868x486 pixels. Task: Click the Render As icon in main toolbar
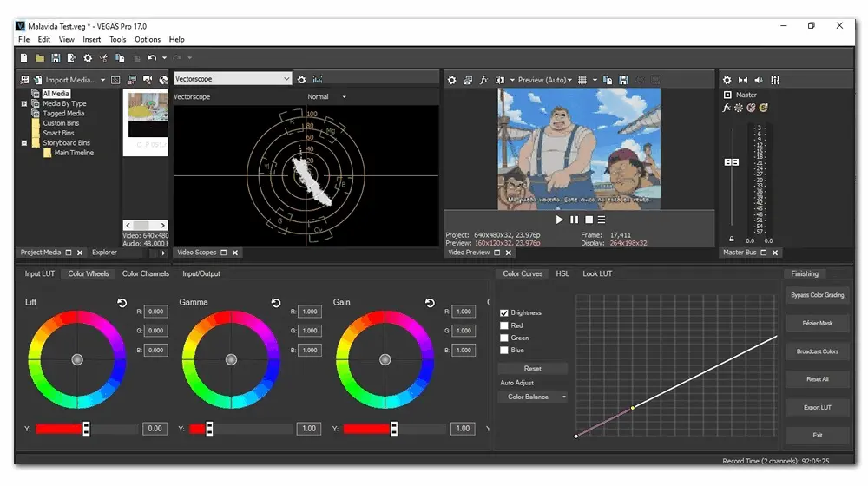tap(71, 57)
